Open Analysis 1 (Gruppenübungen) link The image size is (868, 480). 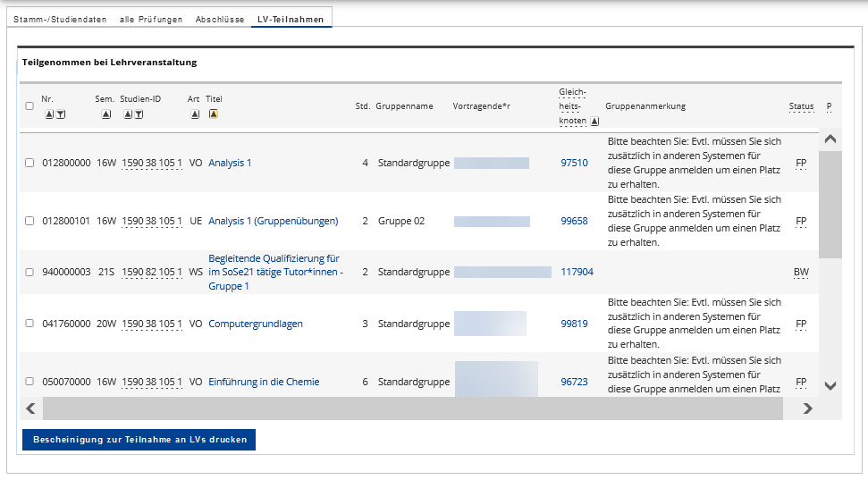coord(273,221)
